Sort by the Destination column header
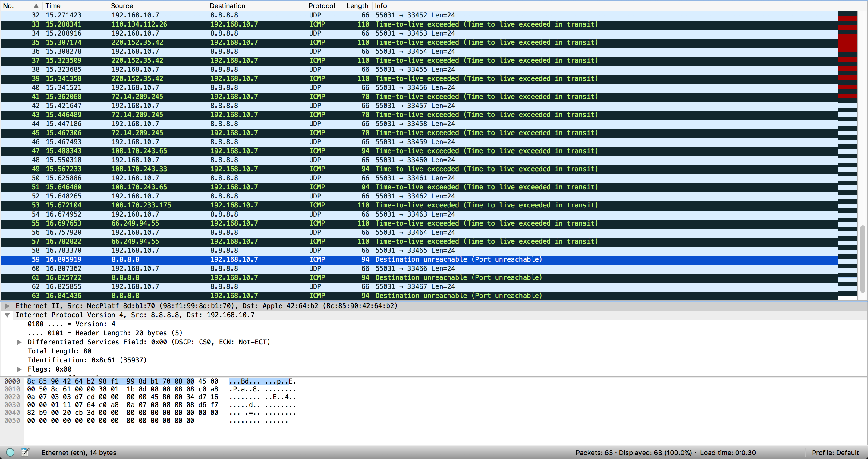The height and width of the screenshot is (459, 868). point(256,5)
